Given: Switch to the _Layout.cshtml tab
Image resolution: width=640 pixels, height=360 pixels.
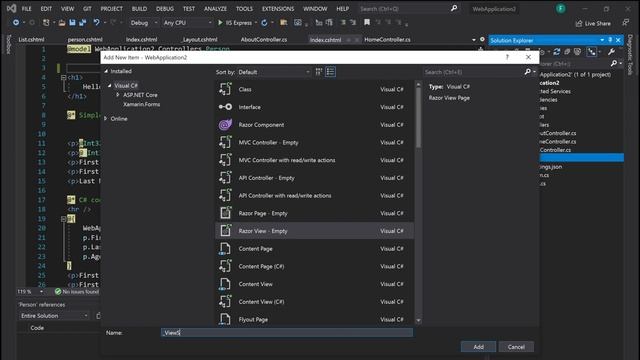Looking at the screenshot, I should pos(200,40).
